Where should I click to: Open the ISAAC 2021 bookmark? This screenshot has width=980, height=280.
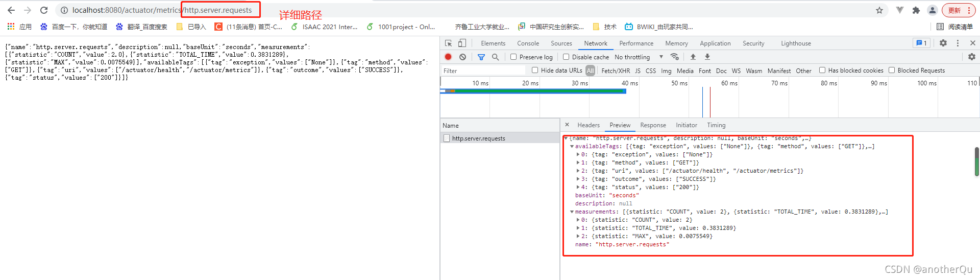tap(324, 27)
